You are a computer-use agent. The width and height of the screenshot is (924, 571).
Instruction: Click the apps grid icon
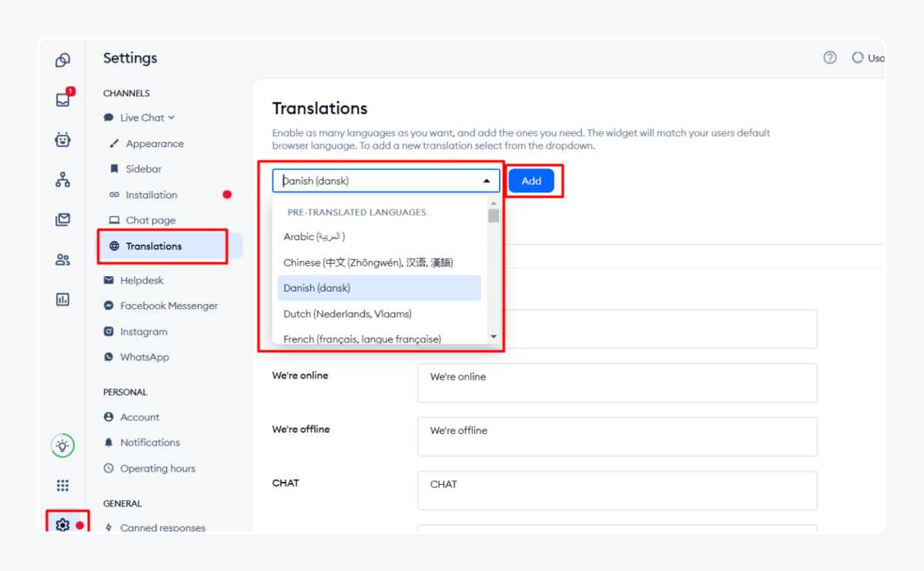point(62,485)
